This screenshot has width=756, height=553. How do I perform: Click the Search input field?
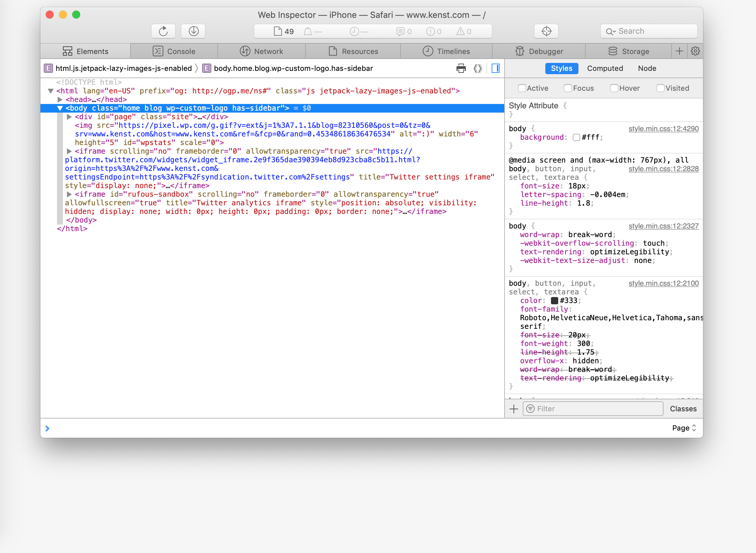pos(648,30)
